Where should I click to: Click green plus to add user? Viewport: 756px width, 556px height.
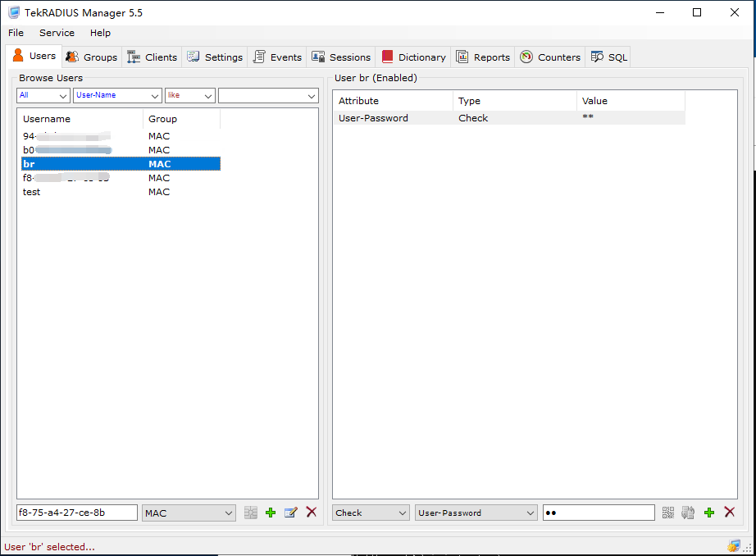[271, 513]
